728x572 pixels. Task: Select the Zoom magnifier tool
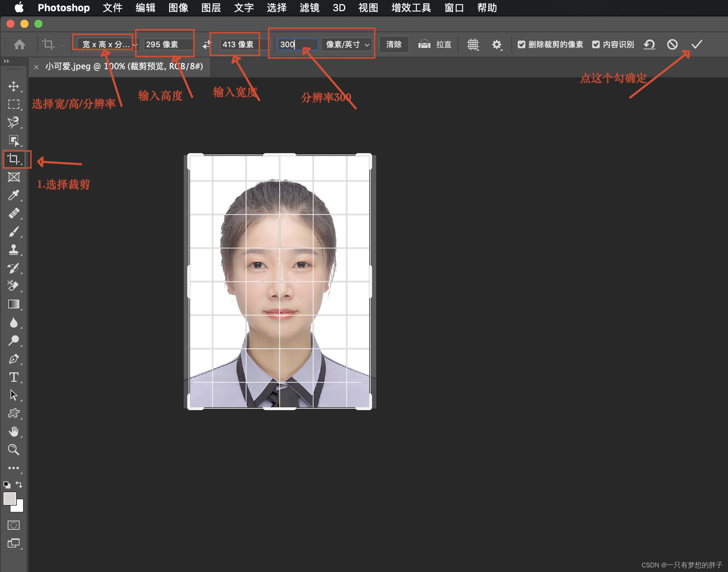(14, 450)
